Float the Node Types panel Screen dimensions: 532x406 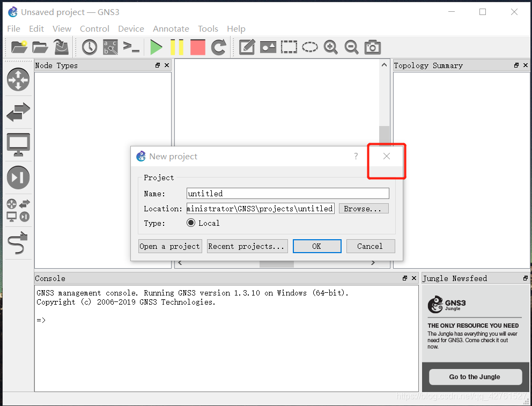(x=158, y=65)
